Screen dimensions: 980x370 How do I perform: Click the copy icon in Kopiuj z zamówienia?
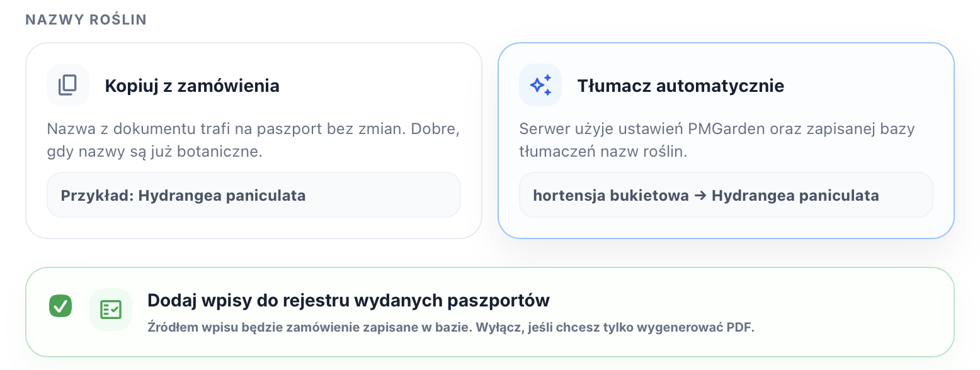(68, 85)
